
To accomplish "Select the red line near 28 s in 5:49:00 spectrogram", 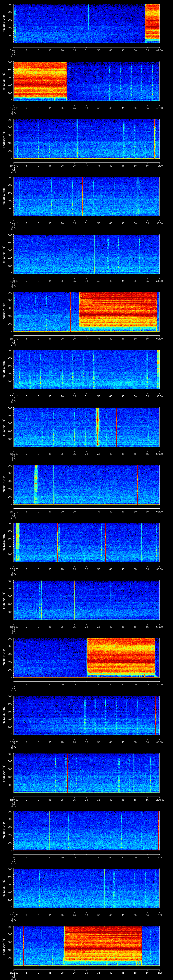I will [x=82, y=196].
